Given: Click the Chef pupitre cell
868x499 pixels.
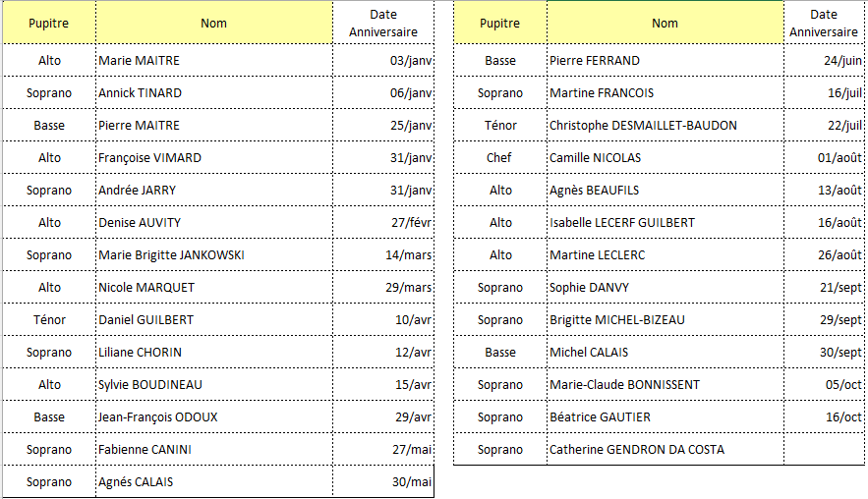Looking at the screenshot, I should (499, 158).
